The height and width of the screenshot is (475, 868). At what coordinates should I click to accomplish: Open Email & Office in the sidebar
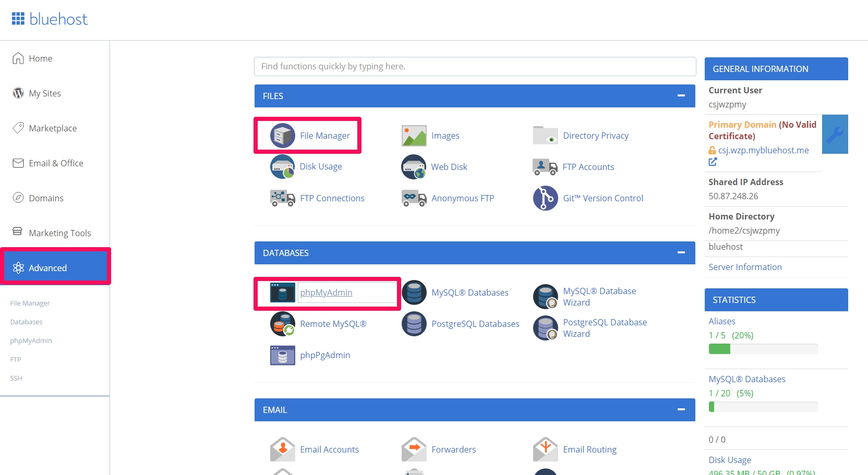point(55,163)
